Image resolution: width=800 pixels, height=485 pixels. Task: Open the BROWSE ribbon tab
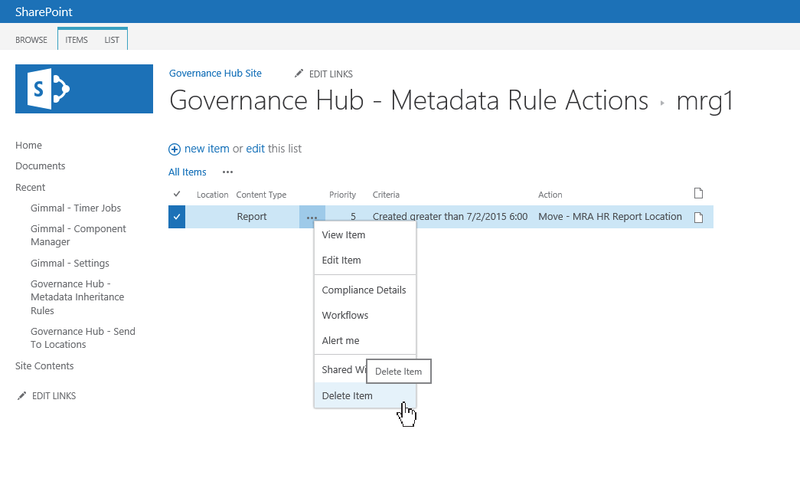click(x=32, y=40)
